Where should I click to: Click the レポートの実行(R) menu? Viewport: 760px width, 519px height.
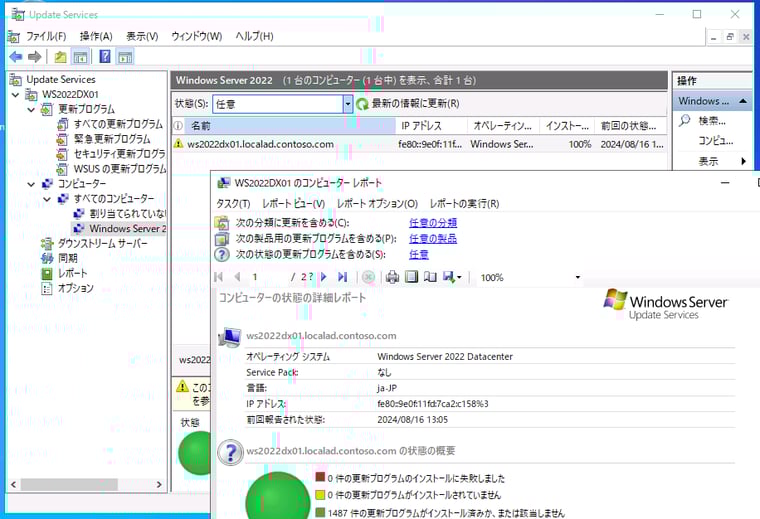pyautogui.click(x=464, y=204)
